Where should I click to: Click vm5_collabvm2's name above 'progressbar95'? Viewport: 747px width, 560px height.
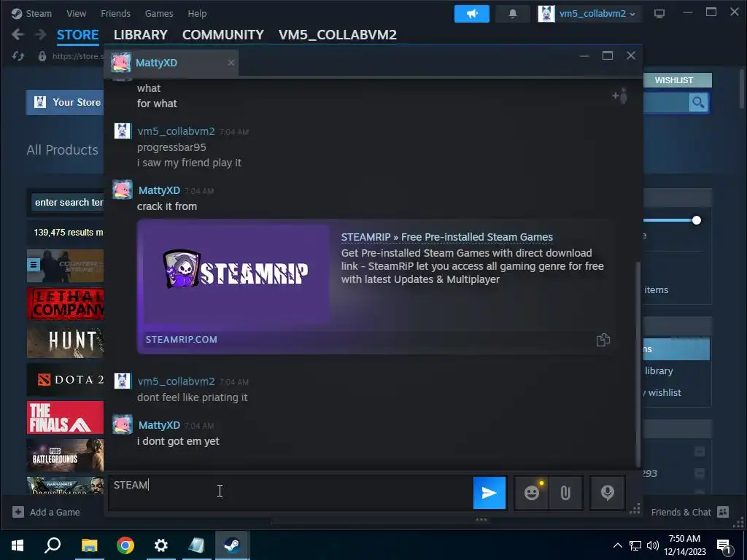tap(176, 131)
